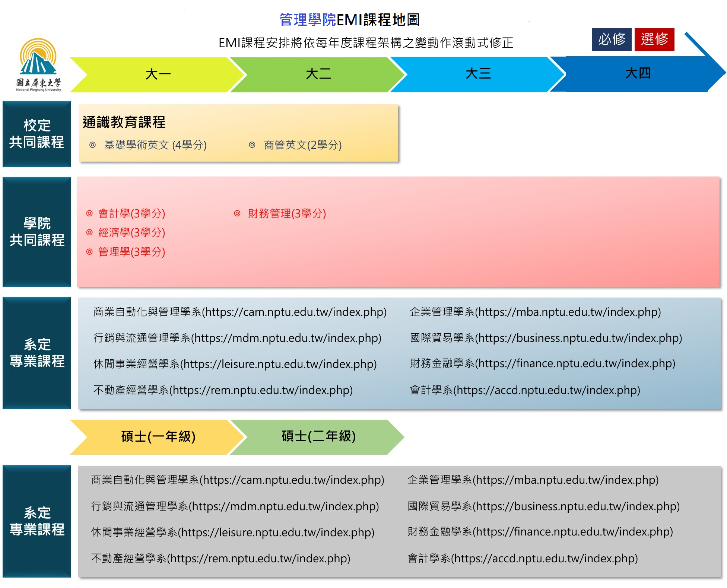Click the 大四 dark blue arrow stage
This screenshot has height=588, width=727.
pos(637,73)
